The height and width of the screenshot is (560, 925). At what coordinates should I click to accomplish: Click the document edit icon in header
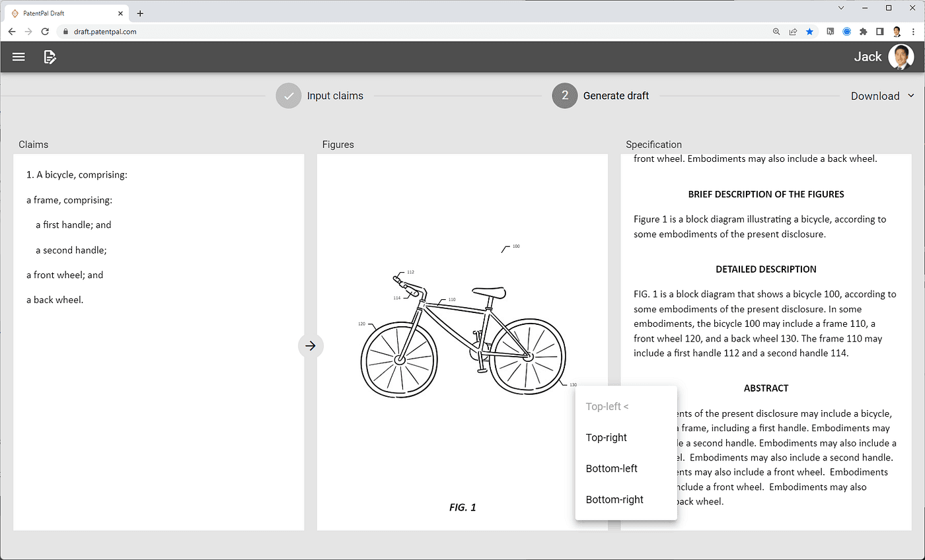[50, 57]
